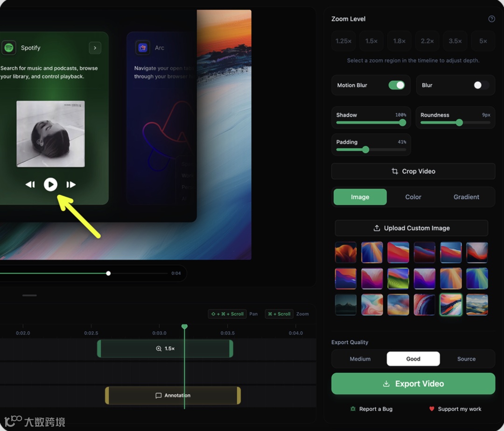The height and width of the screenshot is (431, 504).
Task: Switch to the Color background tab
Action: click(x=413, y=197)
